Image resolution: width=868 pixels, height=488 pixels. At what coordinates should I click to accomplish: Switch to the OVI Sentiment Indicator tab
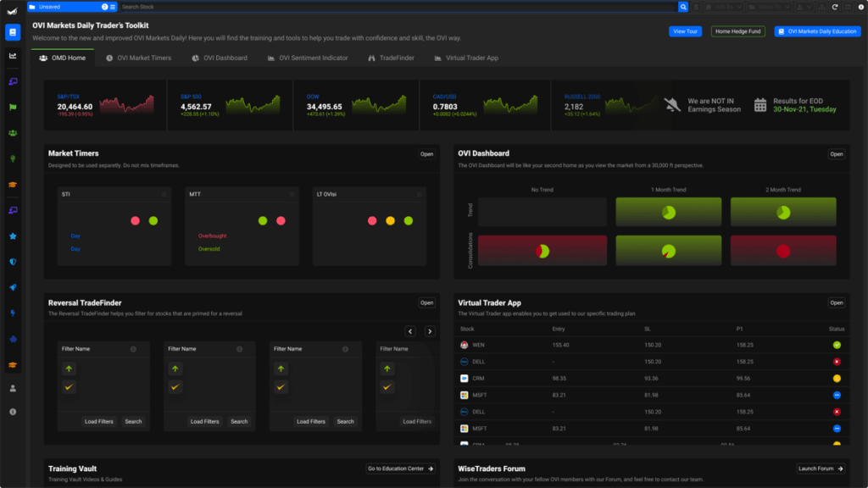coord(307,58)
